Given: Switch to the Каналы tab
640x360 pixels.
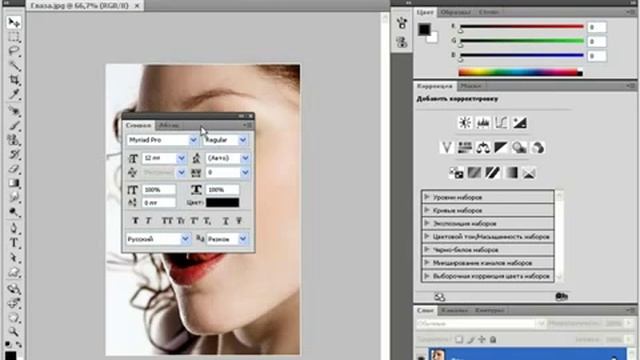Looking at the screenshot, I should 454,311.
